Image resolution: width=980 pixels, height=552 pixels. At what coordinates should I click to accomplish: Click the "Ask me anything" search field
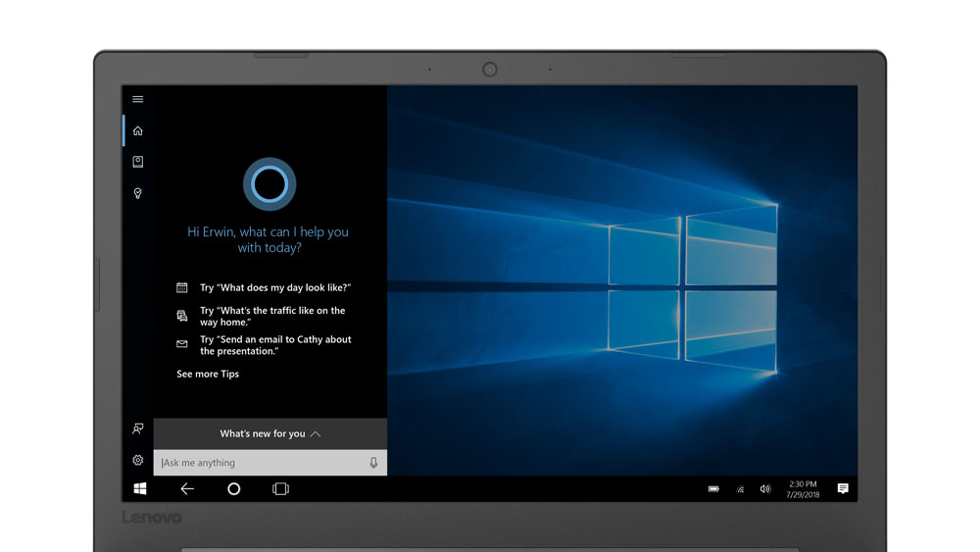click(270, 463)
